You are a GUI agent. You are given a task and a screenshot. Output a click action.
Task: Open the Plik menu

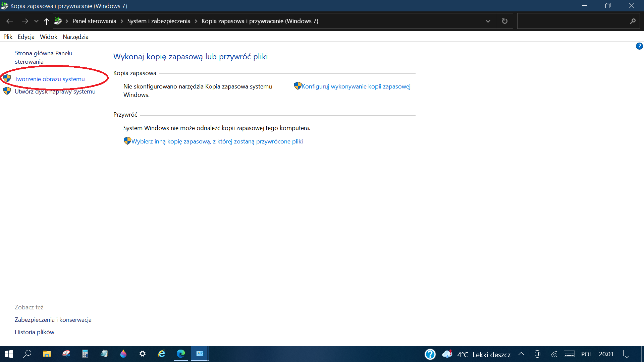8,37
